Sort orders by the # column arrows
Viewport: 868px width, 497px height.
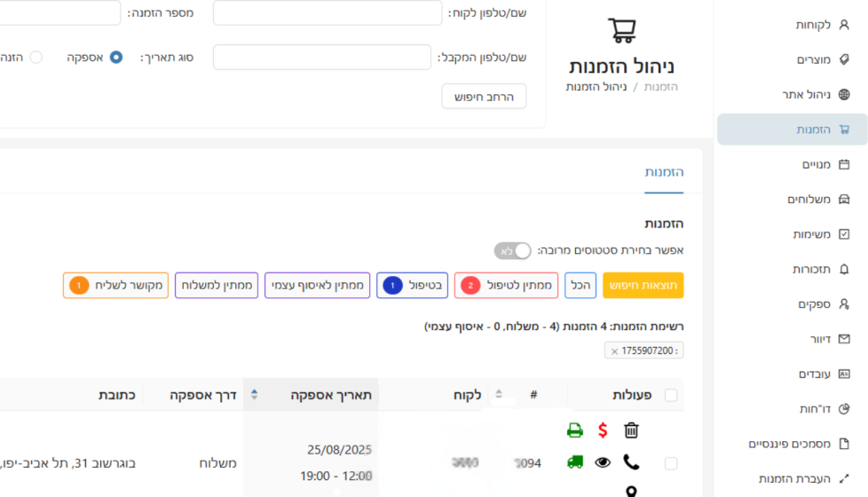click(x=498, y=394)
